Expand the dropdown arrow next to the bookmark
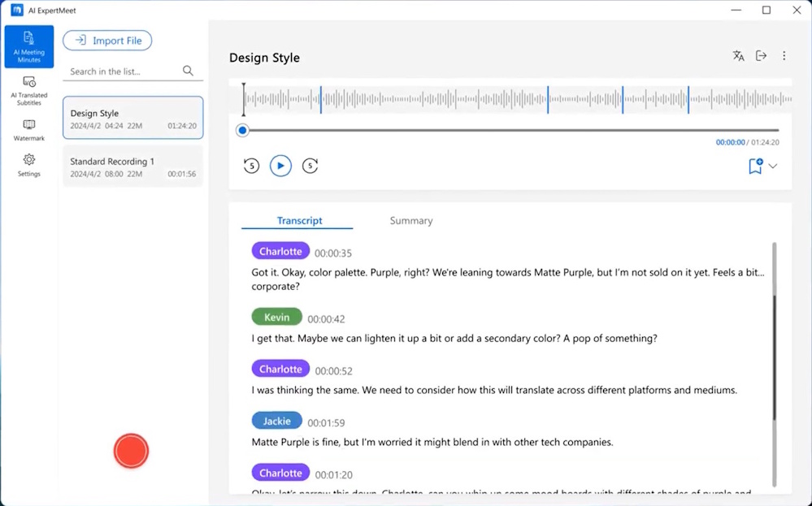 pyautogui.click(x=773, y=167)
